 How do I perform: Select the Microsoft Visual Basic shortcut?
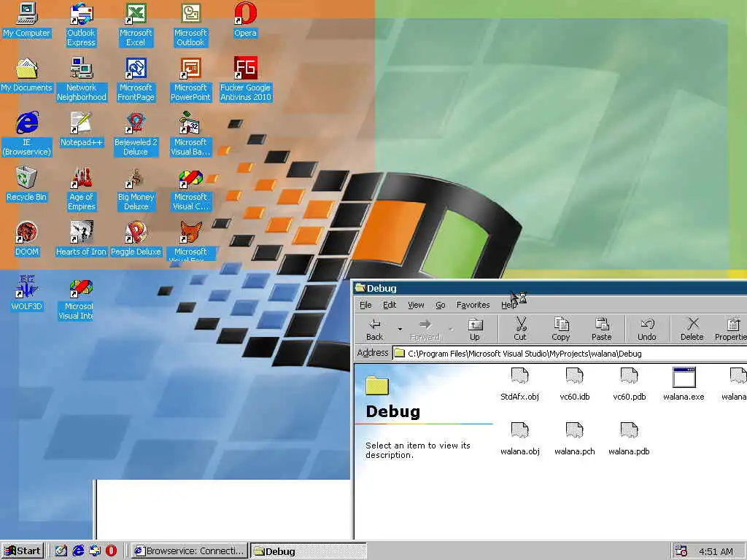tap(190, 134)
